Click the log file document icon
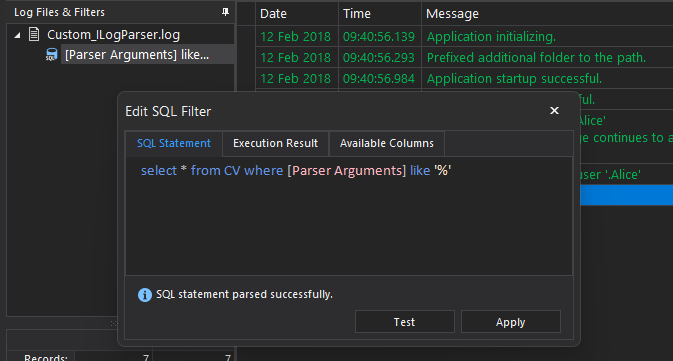The width and height of the screenshot is (673, 361). pos(34,34)
